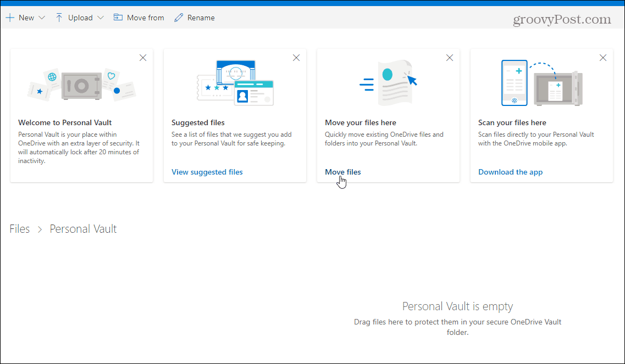Screen dimensions: 625x364
Task: Dismiss the Move your files here card
Action: click(x=450, y=58)
